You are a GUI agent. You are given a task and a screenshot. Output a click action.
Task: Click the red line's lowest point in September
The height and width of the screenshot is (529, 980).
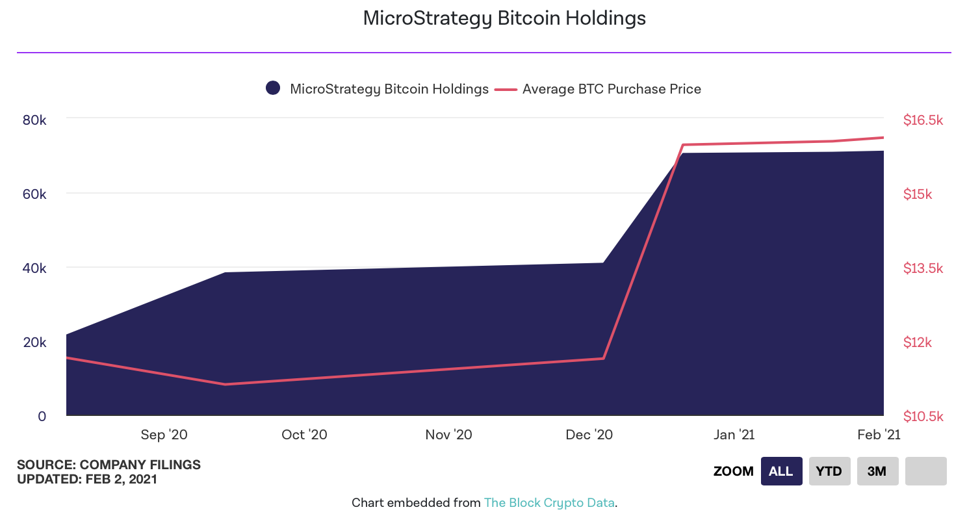226,384
